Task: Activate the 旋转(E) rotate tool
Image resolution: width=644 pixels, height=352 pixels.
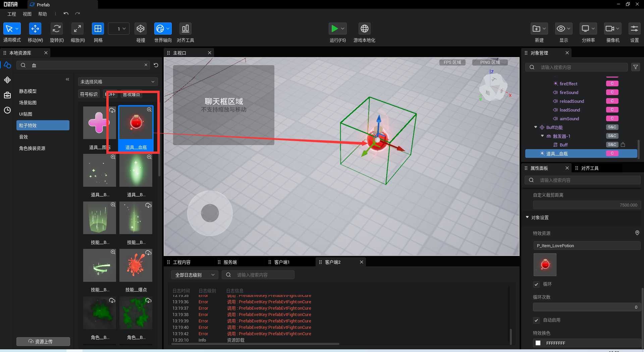Action: 57,29
